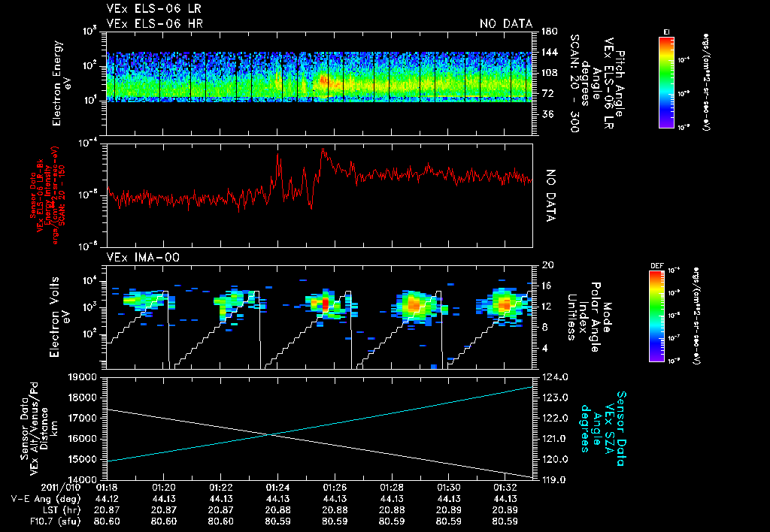This screenshot has height=532, width=770.
Task: Click the time tick label '01:22'
Action: [x=220, y=488]
